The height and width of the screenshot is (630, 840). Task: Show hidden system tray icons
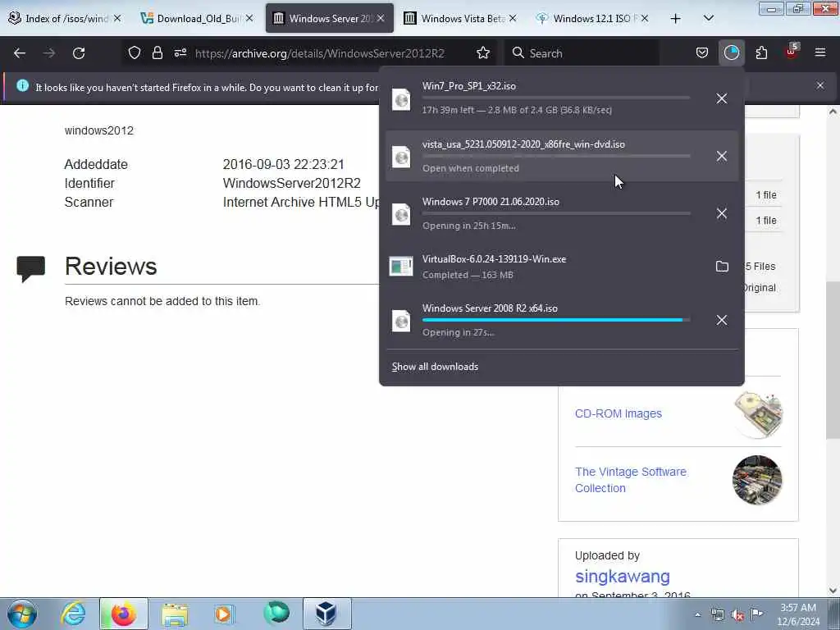(697, 614)
